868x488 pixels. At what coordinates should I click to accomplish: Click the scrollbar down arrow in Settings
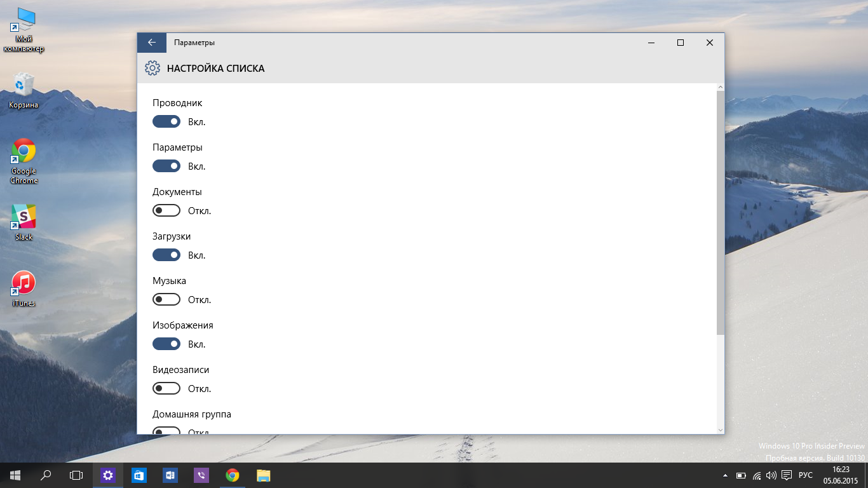click(x=720, y=430)
